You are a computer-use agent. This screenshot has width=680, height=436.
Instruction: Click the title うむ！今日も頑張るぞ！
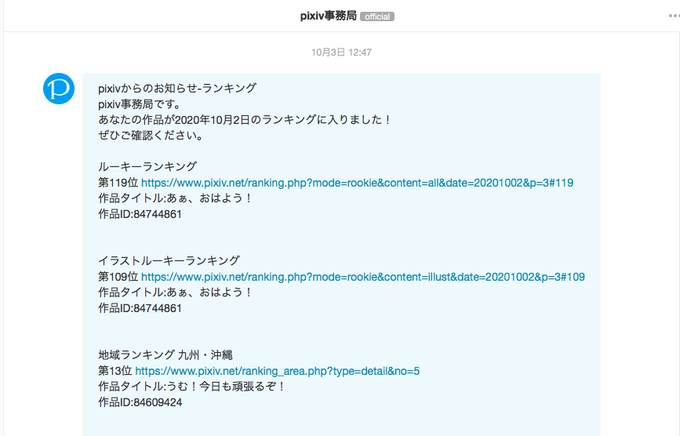tap(227, 387)
